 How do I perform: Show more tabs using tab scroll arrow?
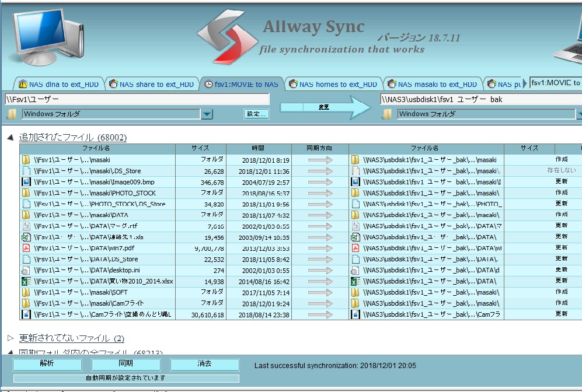(x=524, y=83)
